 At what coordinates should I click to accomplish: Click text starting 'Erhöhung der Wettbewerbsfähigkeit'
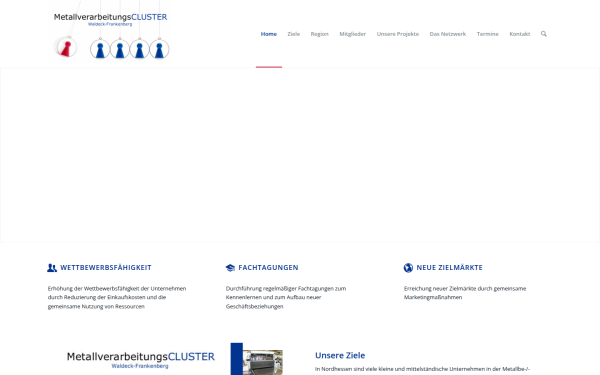coord(117,297)
